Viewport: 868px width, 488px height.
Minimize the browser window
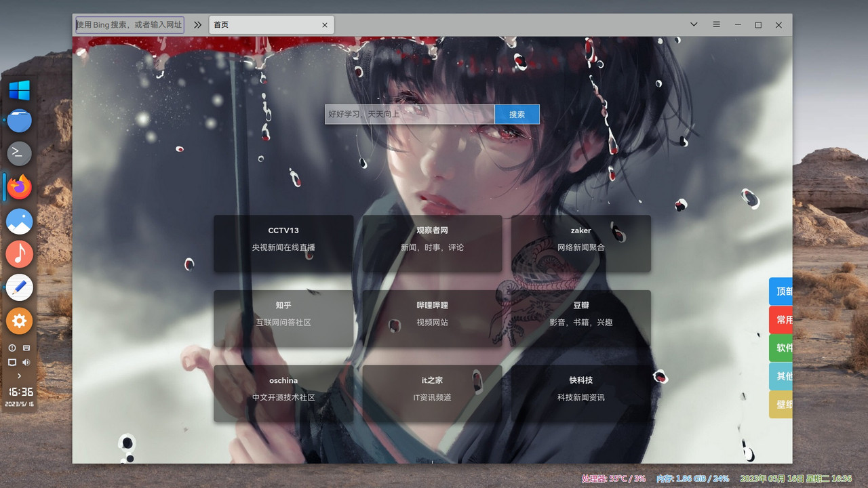pyautogui.click(x=738, y=24)
